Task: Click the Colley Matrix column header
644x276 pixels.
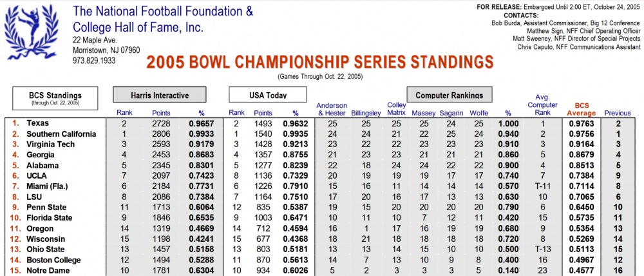Action: 396,109
